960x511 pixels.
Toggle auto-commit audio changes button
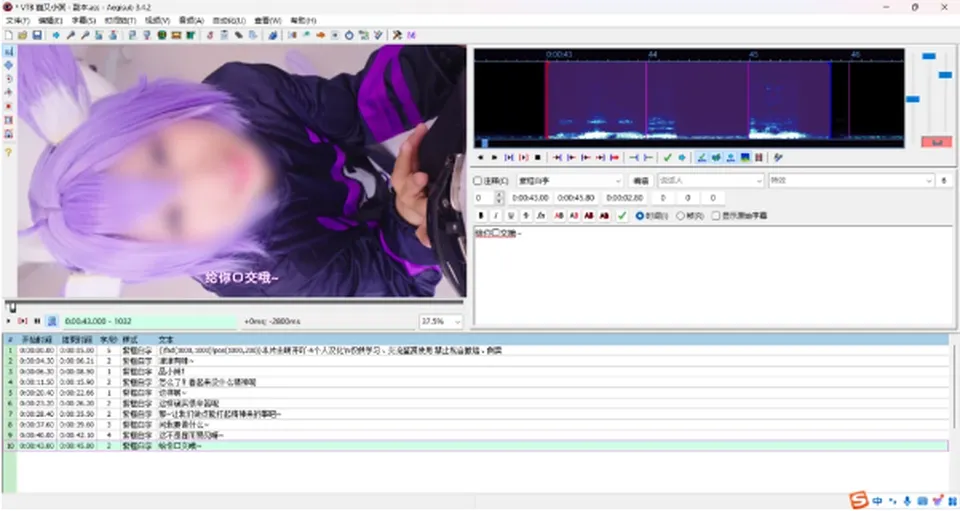702,157
